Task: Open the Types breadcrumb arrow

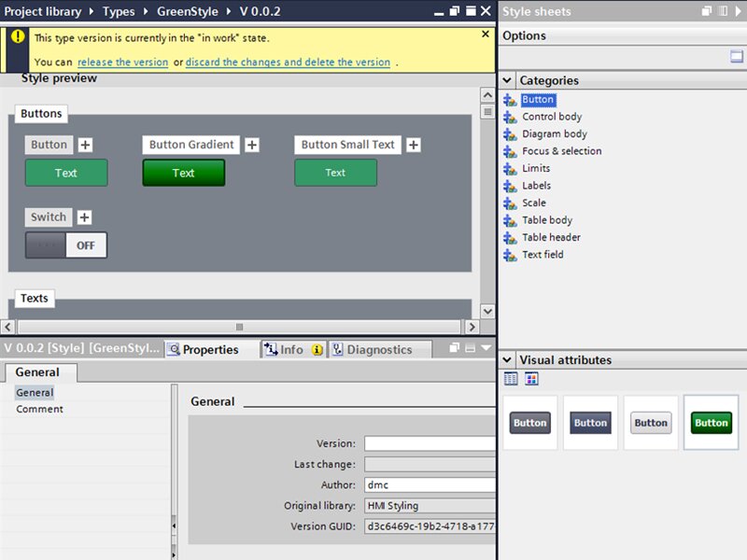Action: point(146,11)
